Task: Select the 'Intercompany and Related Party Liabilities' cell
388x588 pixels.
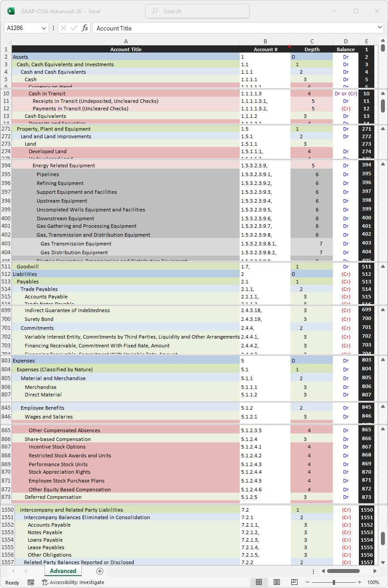Action: click(x=127, y=510)
